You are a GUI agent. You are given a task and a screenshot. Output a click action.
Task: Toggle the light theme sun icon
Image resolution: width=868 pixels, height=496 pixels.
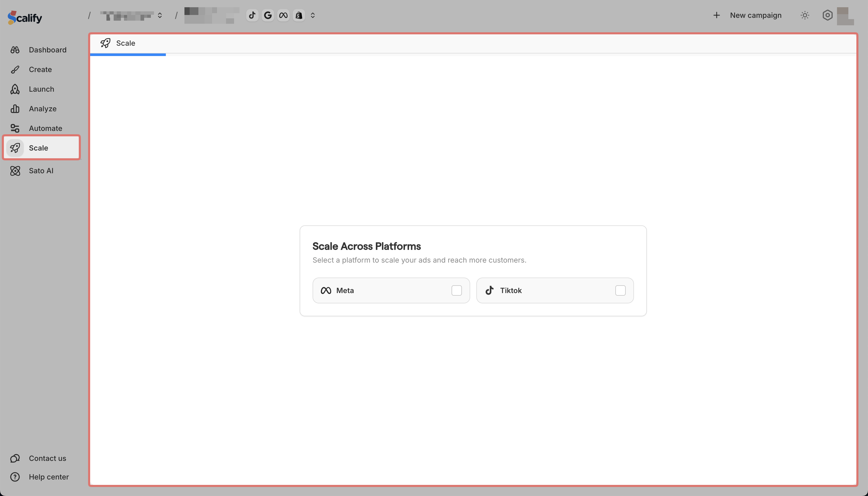coord(805,15)
